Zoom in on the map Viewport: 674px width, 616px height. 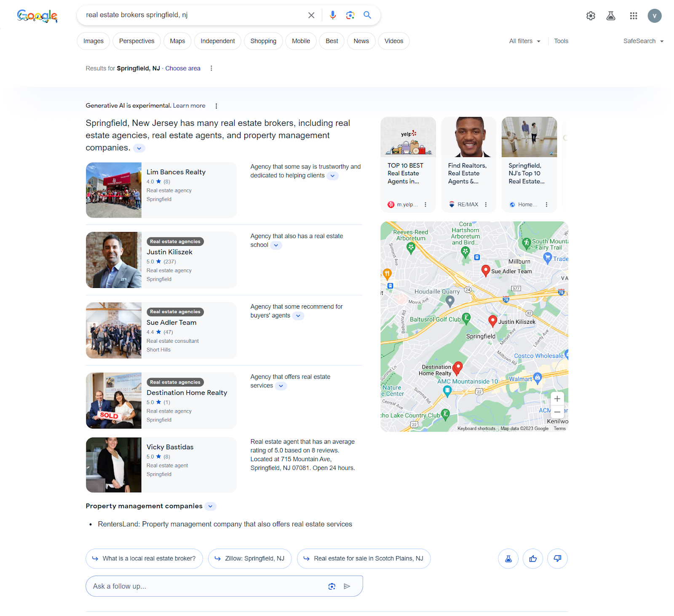(557, 399)
